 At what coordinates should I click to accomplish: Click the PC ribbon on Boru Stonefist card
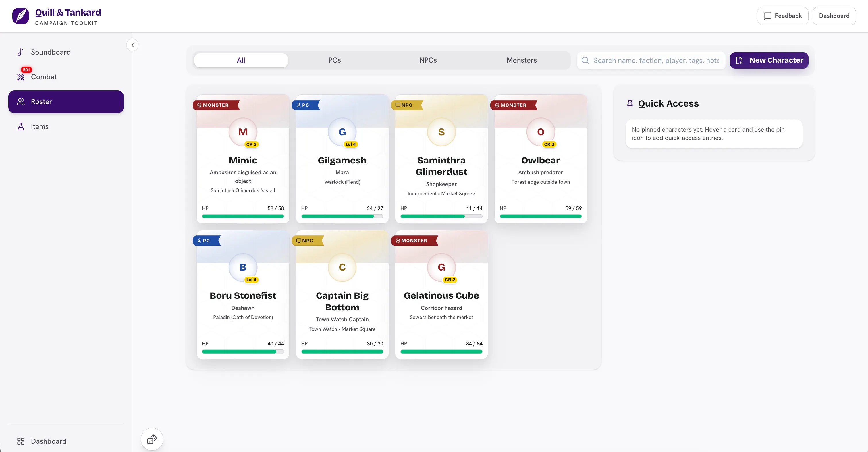pyautogui.click(x=206, y=240)
